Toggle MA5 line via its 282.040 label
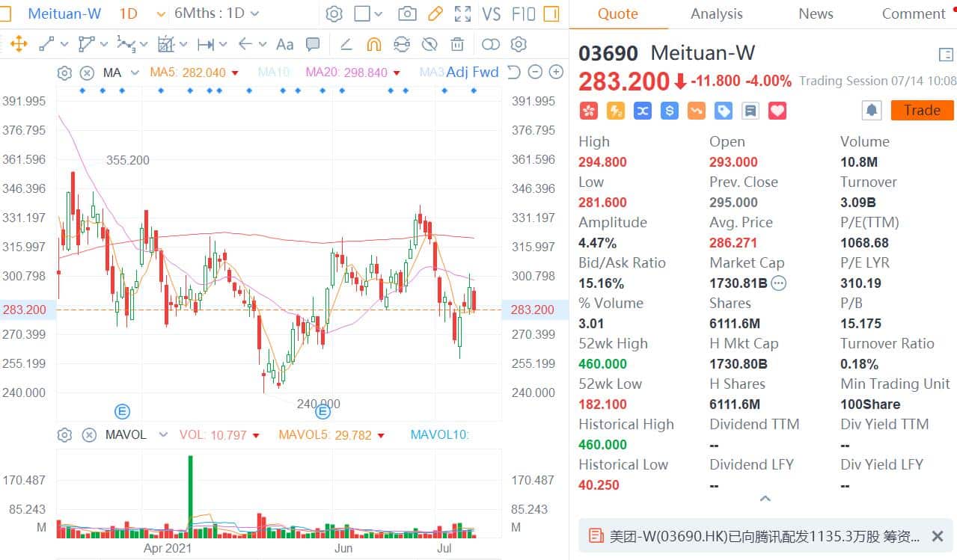This screenshot has height=560, width=957. 195,73
